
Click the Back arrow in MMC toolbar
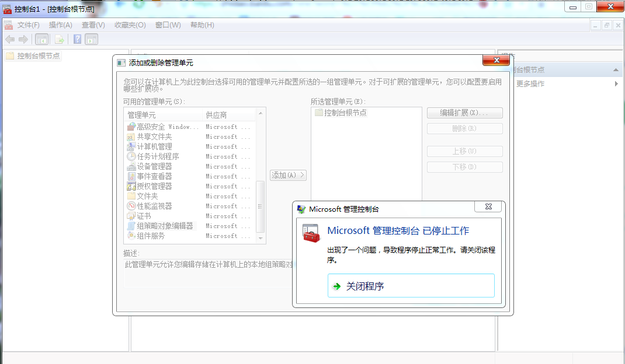click(10, 40)
